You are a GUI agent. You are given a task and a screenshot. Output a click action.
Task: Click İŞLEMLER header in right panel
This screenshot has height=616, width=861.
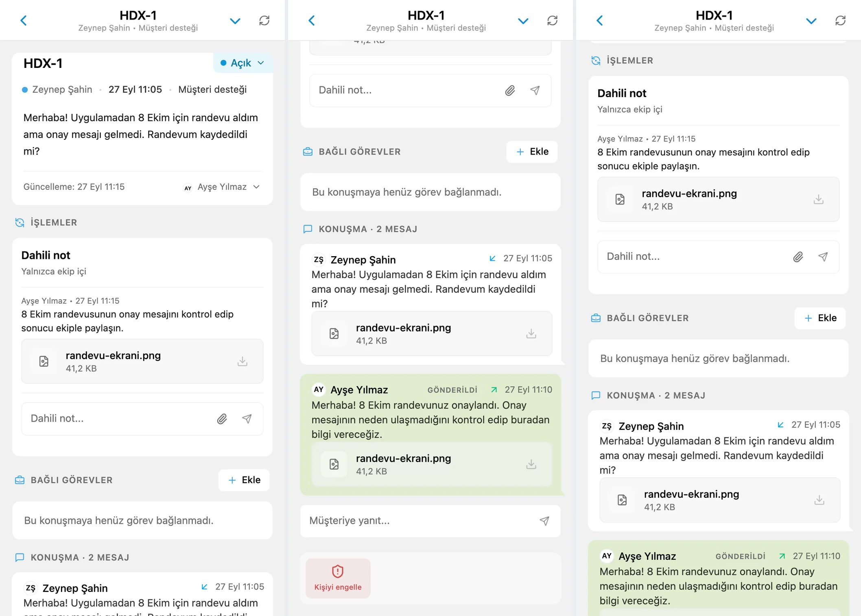(x=630, y=61)
